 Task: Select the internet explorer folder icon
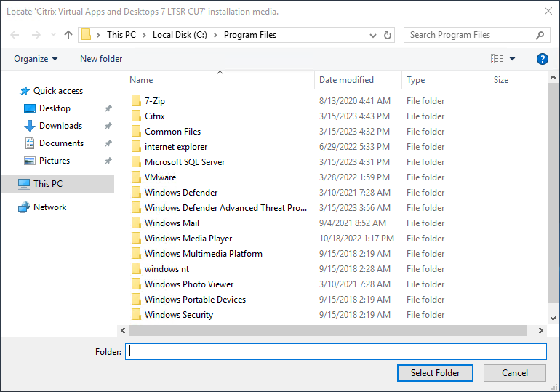136,146
